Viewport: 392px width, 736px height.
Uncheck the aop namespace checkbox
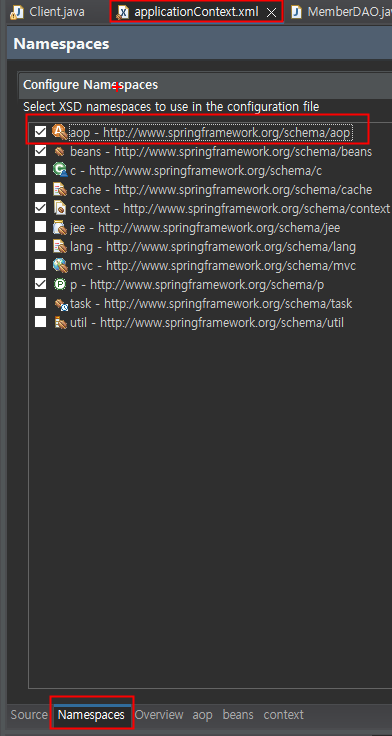(x=41, y=132)
